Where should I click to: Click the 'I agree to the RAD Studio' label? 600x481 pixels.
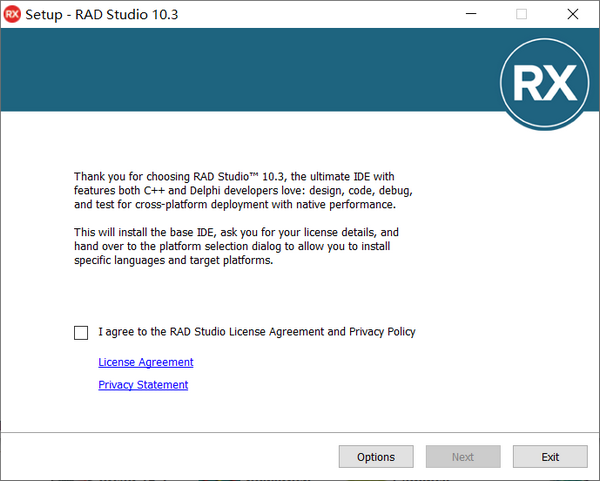(257, 332)
